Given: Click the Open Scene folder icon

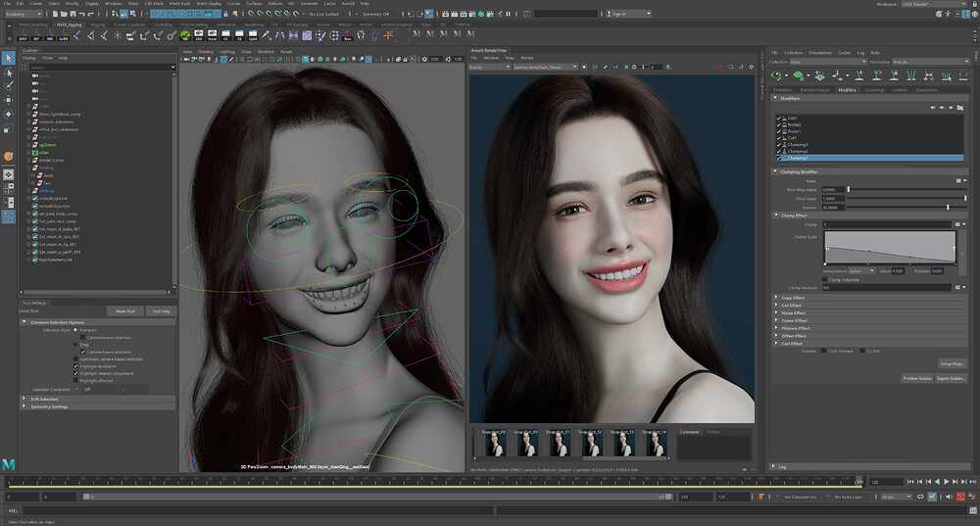Looking at the screenshot, I should click(64, 13).
